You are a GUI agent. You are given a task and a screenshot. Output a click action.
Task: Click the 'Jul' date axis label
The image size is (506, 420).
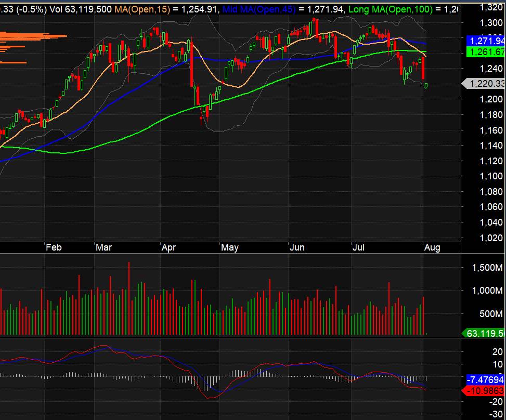pyautogui.click(x=358, y=247)
